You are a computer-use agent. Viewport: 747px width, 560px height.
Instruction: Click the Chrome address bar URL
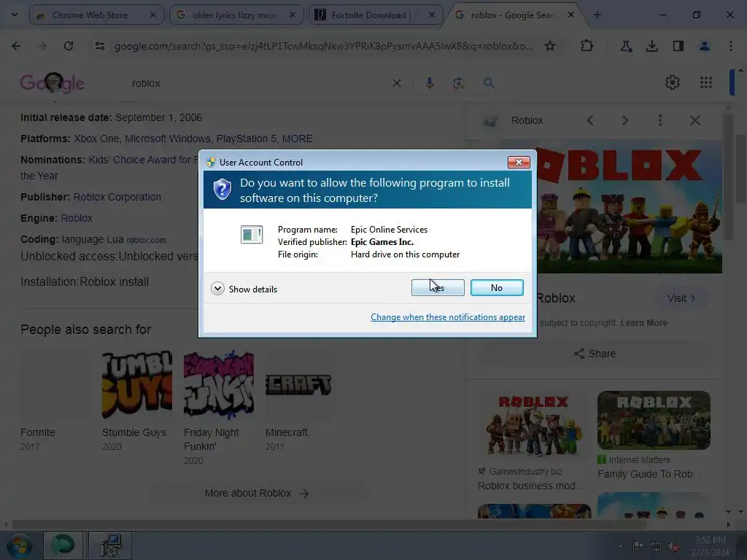point(323,46)
